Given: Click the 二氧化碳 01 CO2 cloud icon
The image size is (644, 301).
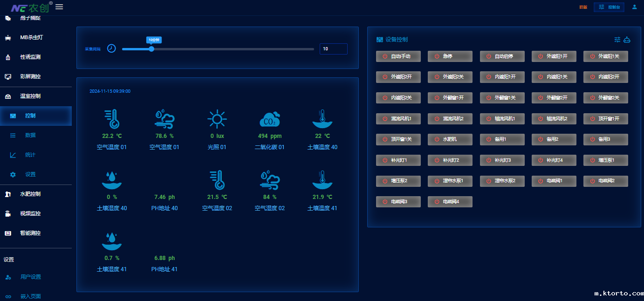Looking at the screenshot, I should (x=269, y=119).
